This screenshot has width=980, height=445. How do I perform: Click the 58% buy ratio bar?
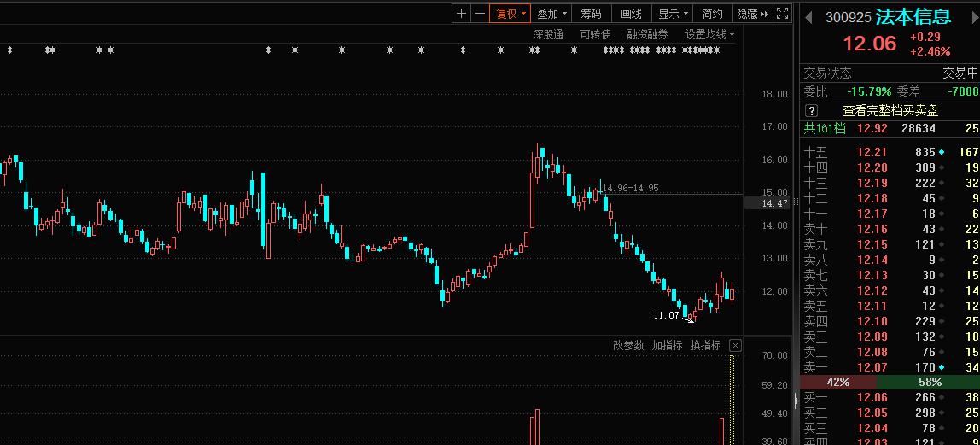[x=928, y=382]
